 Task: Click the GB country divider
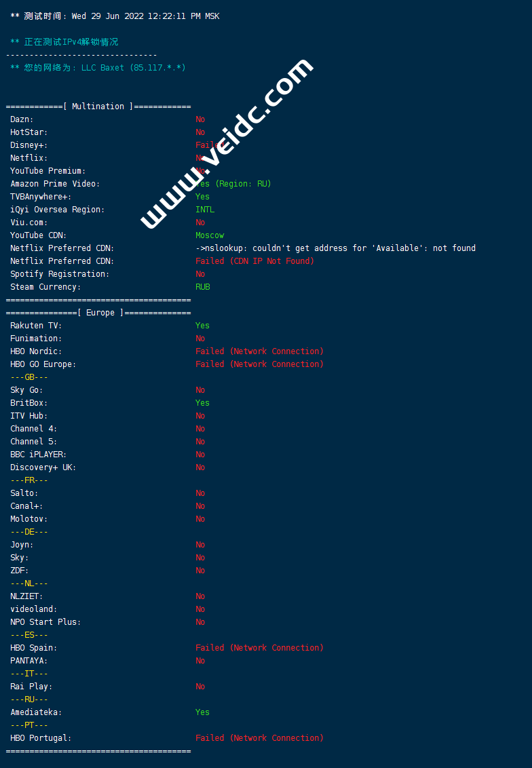click(x=29, y=377)
